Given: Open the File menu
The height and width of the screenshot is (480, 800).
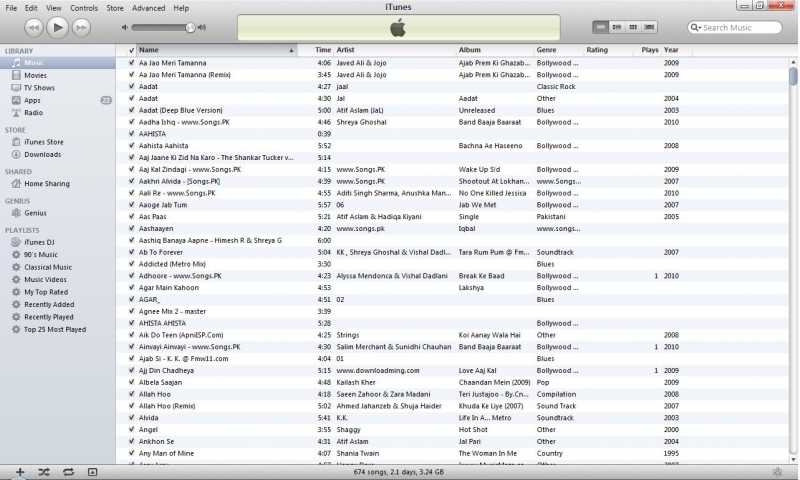Looking at the screenshot, I should click(11, 8).
